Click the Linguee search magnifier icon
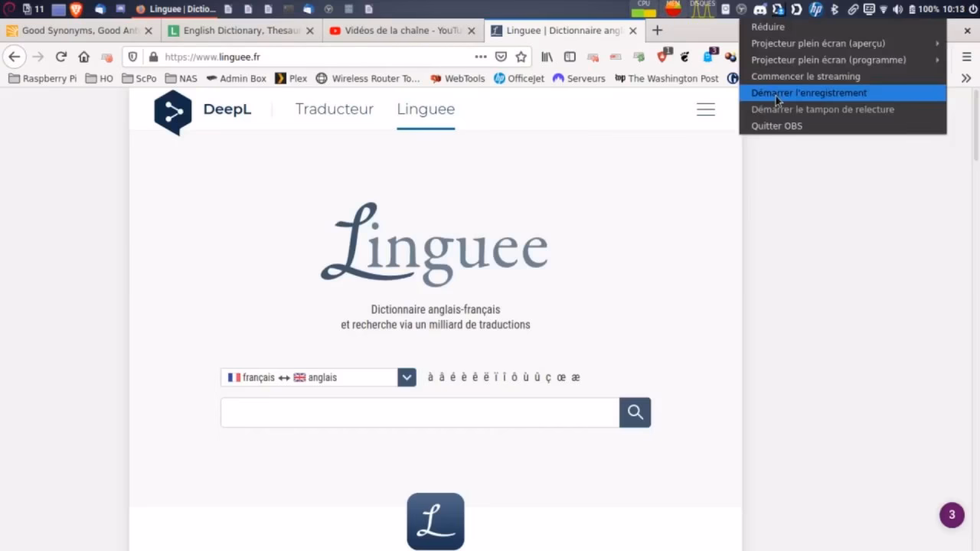The height and width of the screenshot is (551, 980). click(635, 412)
